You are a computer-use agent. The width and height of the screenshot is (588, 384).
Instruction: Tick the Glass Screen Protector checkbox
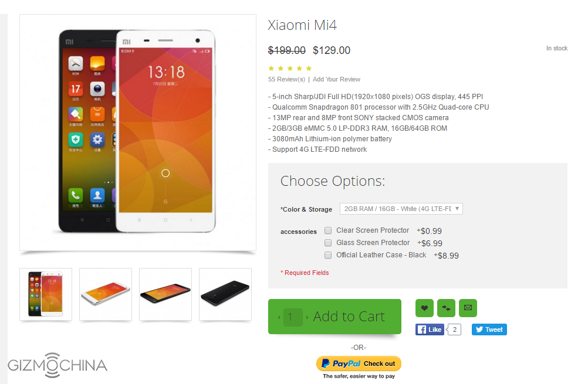[328, 243]
